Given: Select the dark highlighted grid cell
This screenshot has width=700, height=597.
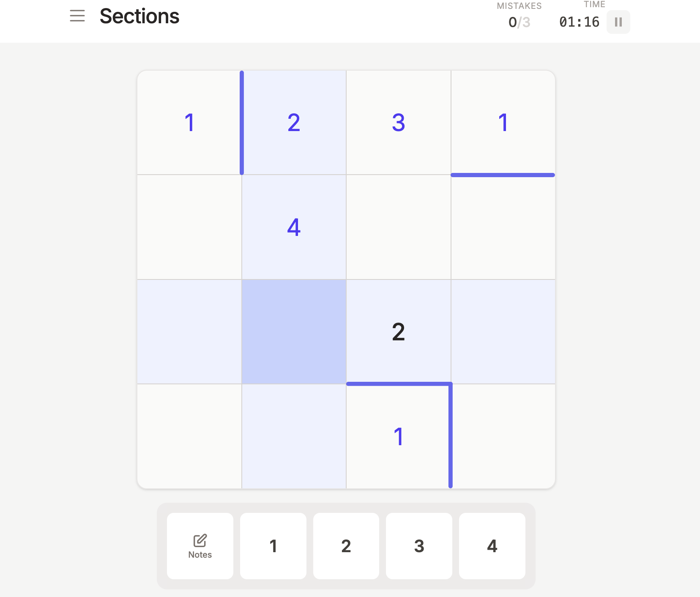Looking at the screenshot, I should tap(293, 331).
